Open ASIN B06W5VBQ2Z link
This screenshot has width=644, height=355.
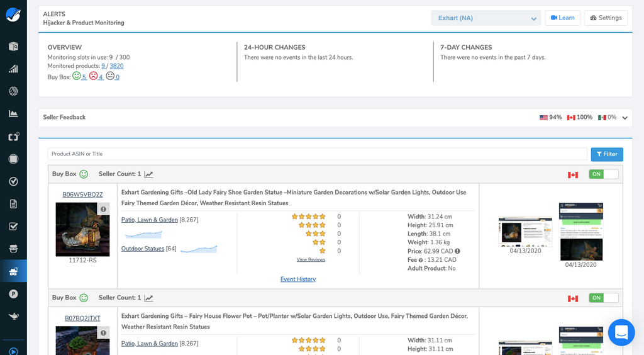(82, 194)
